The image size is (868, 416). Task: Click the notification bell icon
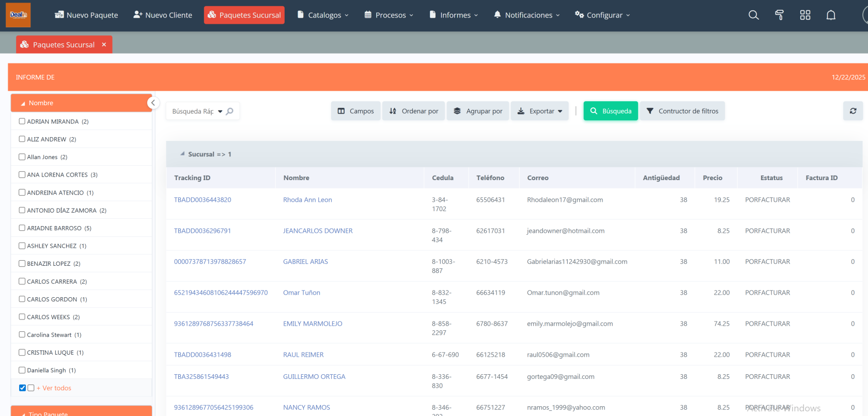coord(831,15)
